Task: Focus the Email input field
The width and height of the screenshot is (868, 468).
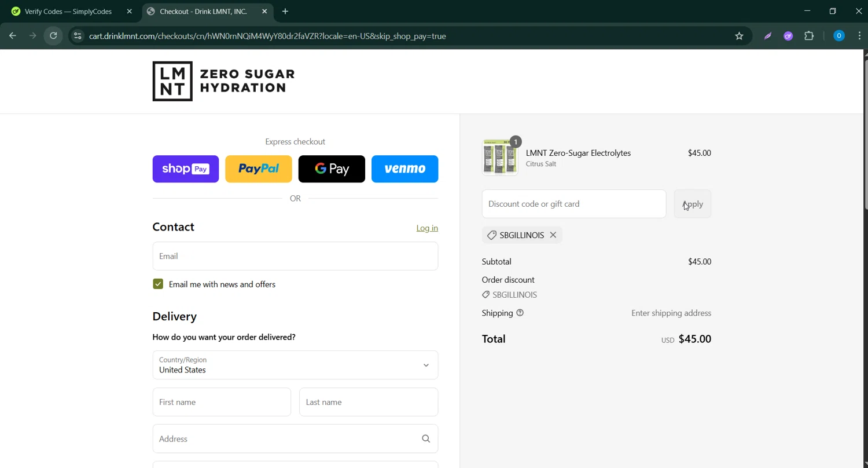Action: (x=295, y=256)
